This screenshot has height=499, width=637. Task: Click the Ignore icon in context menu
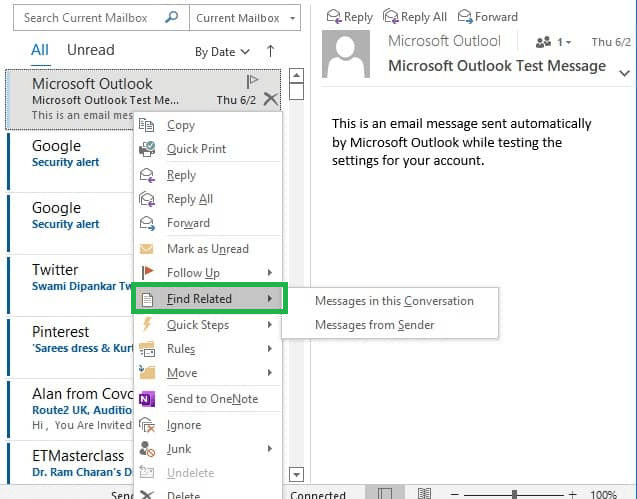click(x=147, y=425)
